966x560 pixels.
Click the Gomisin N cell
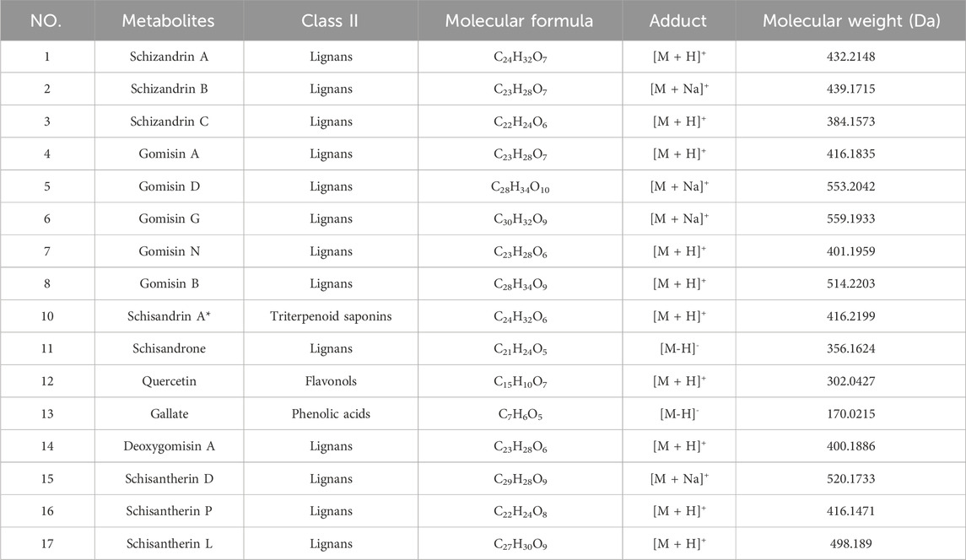(168, 251)
